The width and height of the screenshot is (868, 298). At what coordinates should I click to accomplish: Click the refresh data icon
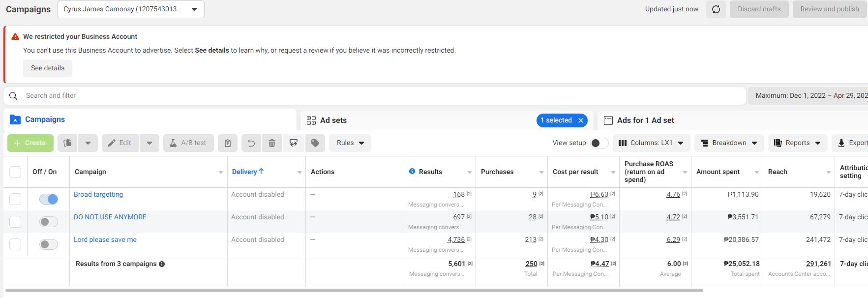pos(716,9)
